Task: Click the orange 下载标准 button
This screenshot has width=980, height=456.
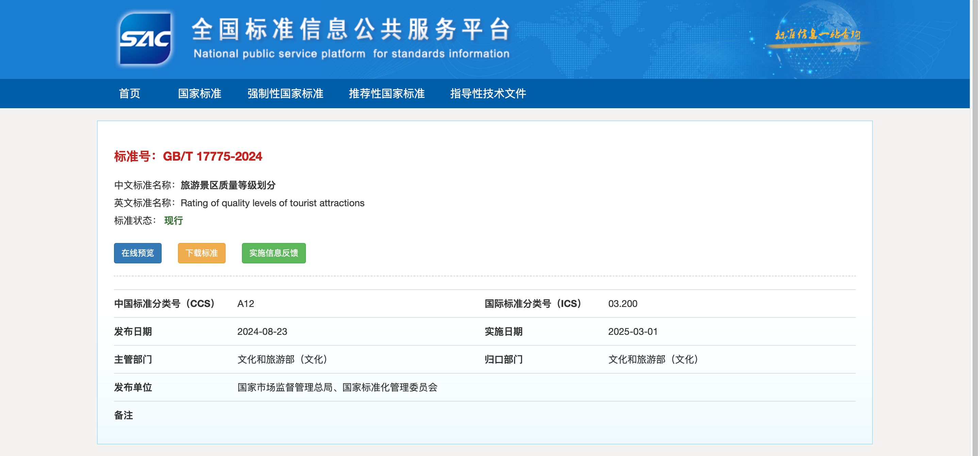Action: point(201,253)
